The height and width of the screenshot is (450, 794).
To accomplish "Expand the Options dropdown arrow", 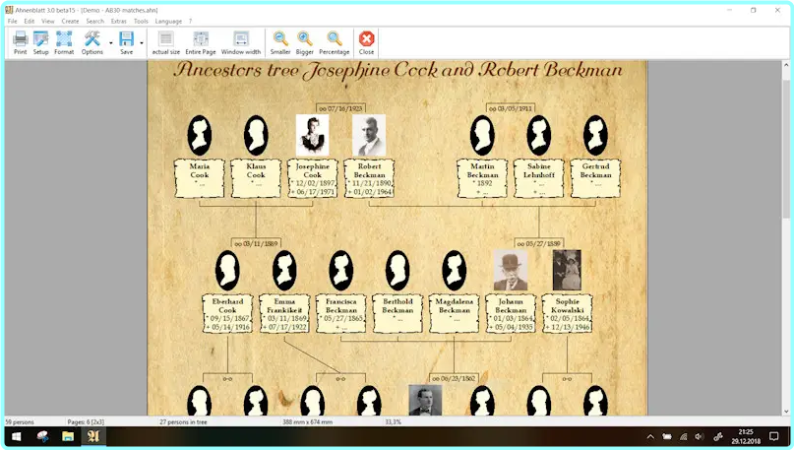I will [110, 43].
